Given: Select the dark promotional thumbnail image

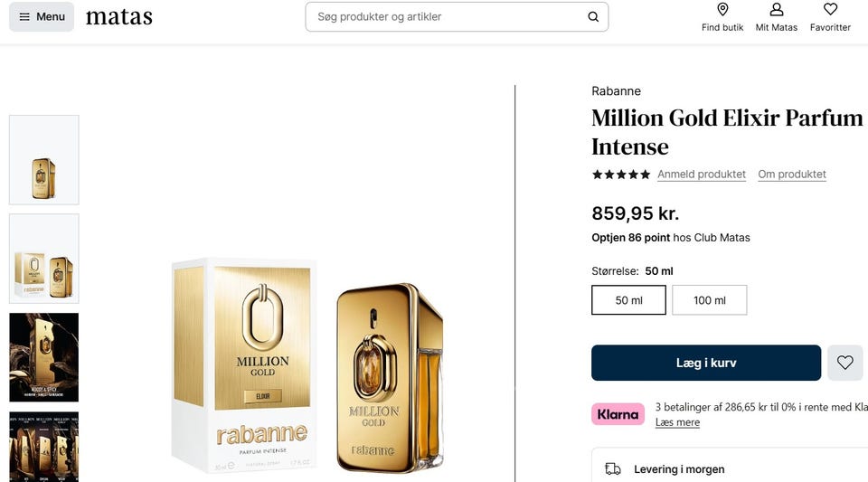Looking at the screenshot, I should [43, 356].
